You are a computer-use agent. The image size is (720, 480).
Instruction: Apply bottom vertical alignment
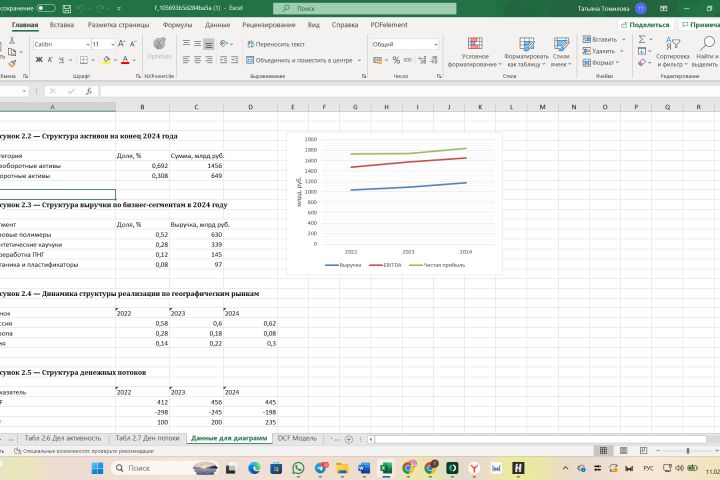click(x=208, y=44)
